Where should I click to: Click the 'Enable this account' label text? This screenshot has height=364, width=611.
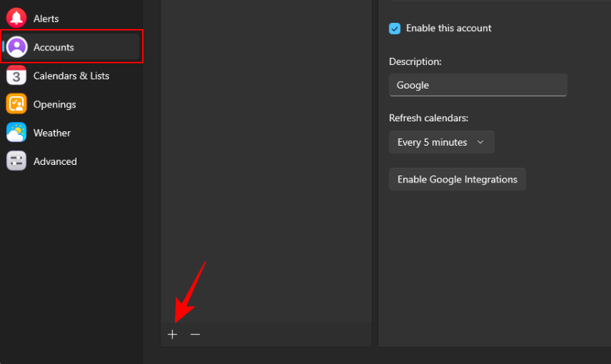pos(448,28)
